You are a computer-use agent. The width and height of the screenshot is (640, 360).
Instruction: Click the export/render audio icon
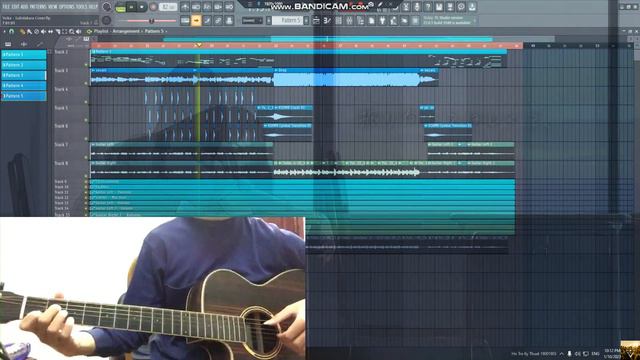(x=450, y=7)
